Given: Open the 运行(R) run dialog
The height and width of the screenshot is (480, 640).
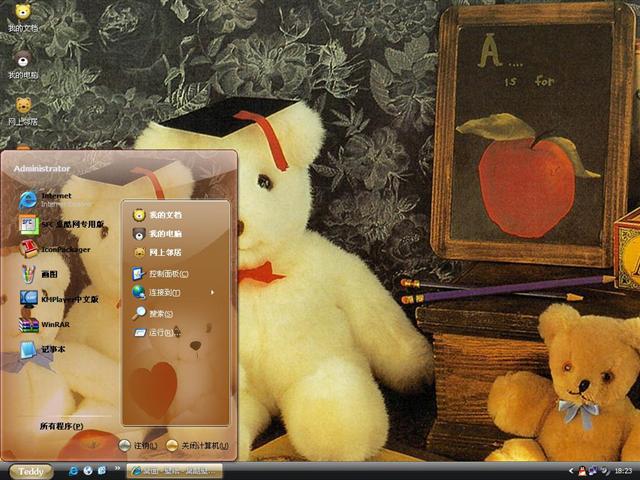Looking at the screenshot, I should [153, 333].
